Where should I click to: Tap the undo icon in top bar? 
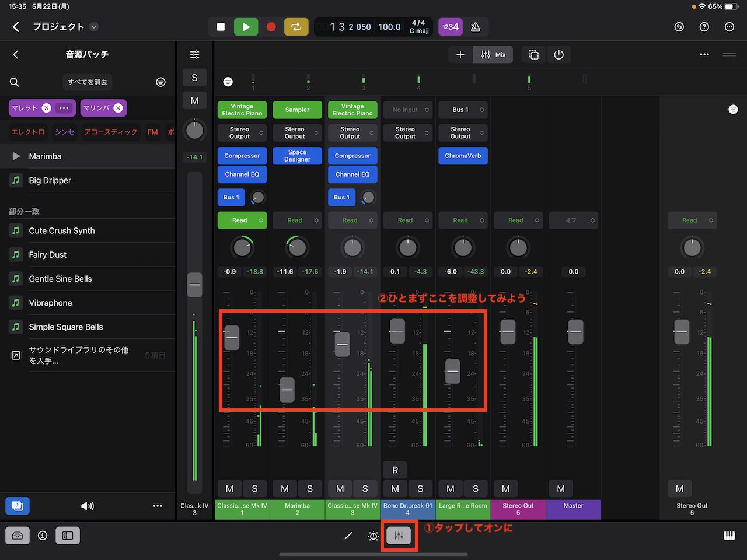679,27
